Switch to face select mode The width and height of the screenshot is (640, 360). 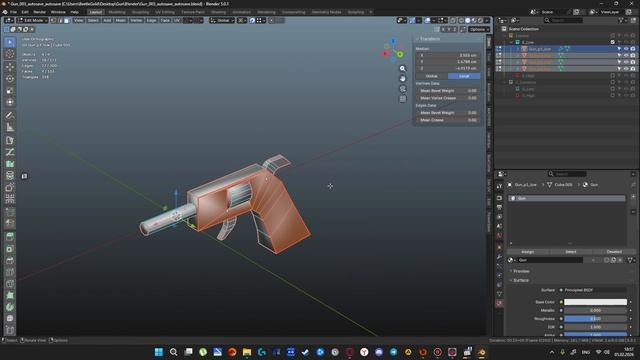pos(67,20)
